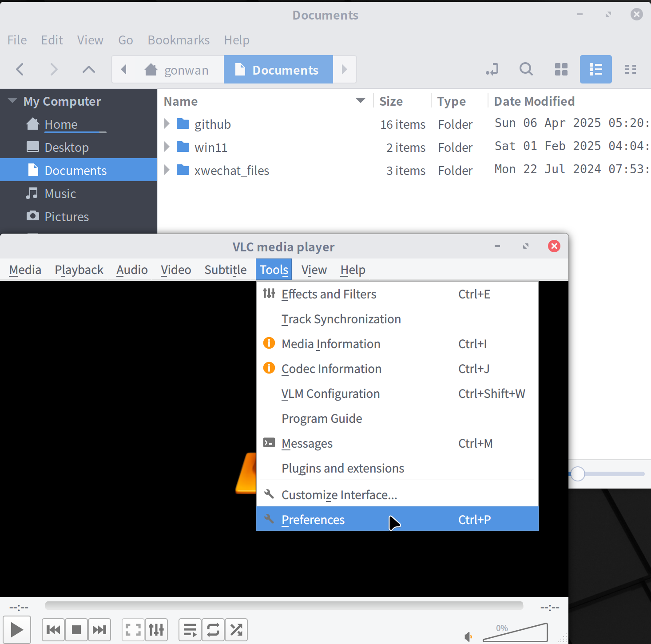Click path bar right scroll arrow
The height and width of the screenshot is (644, 651).
pyautogui.click(x=345, y=69)
